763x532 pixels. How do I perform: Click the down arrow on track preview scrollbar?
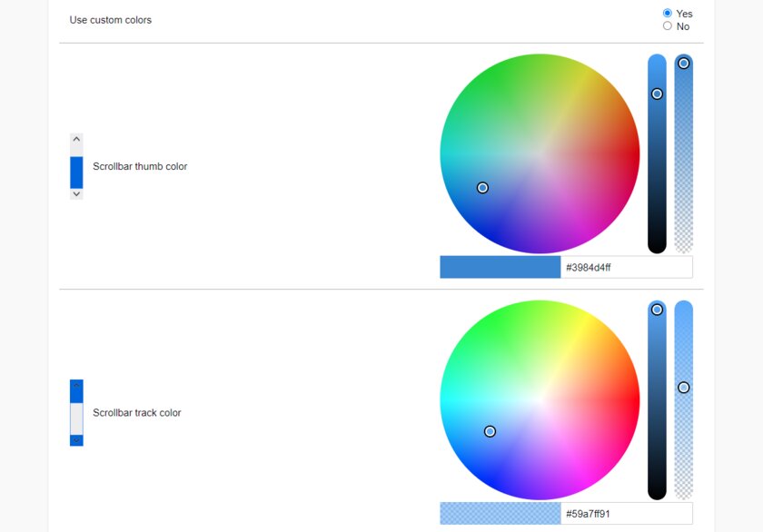coord(76,440)
